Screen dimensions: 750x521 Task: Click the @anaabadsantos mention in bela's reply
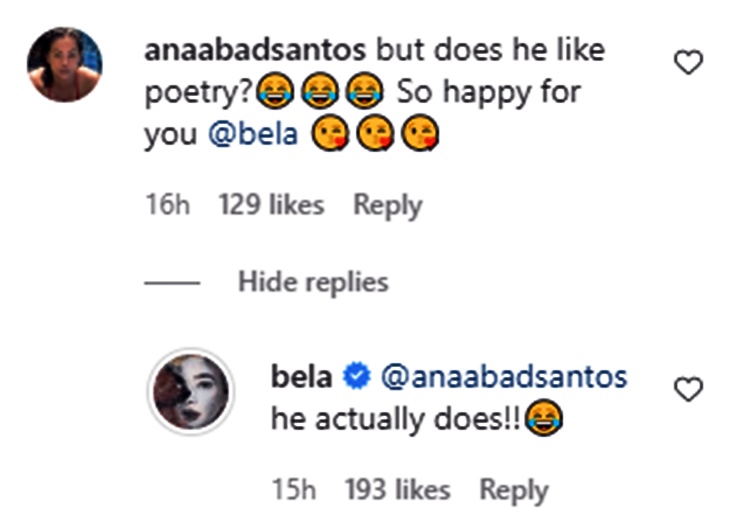(504, 376)
